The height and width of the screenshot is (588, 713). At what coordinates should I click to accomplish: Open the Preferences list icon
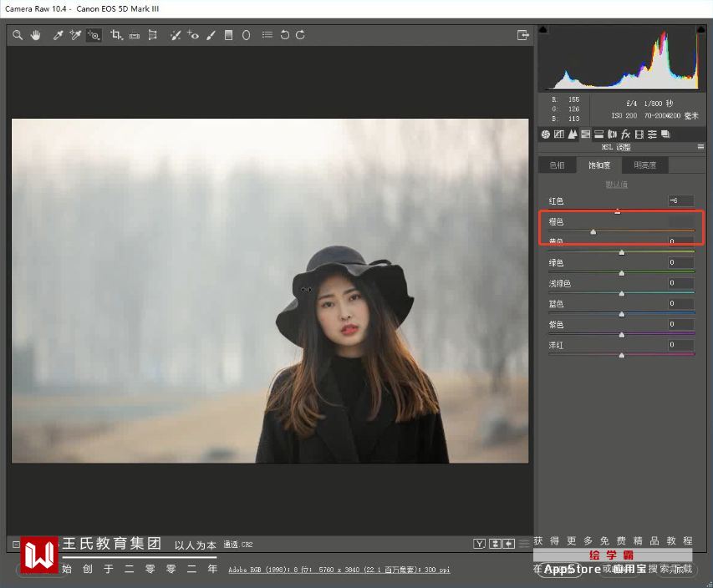pos(267,34)
